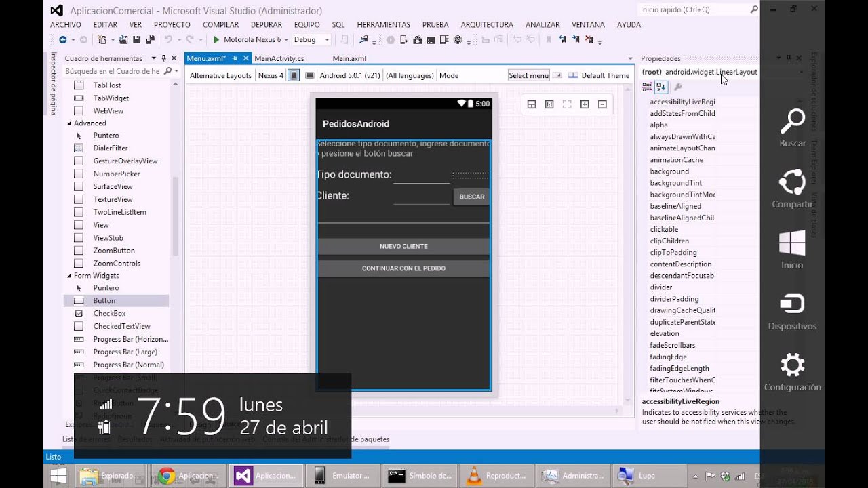Open PROYECTO menu

(x=172, y=25)
